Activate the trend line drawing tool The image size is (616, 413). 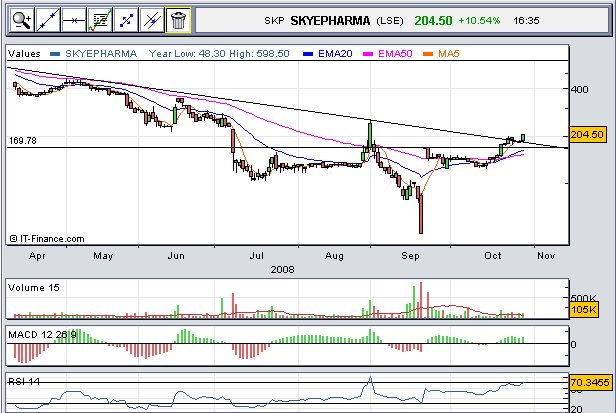point(46,18)
